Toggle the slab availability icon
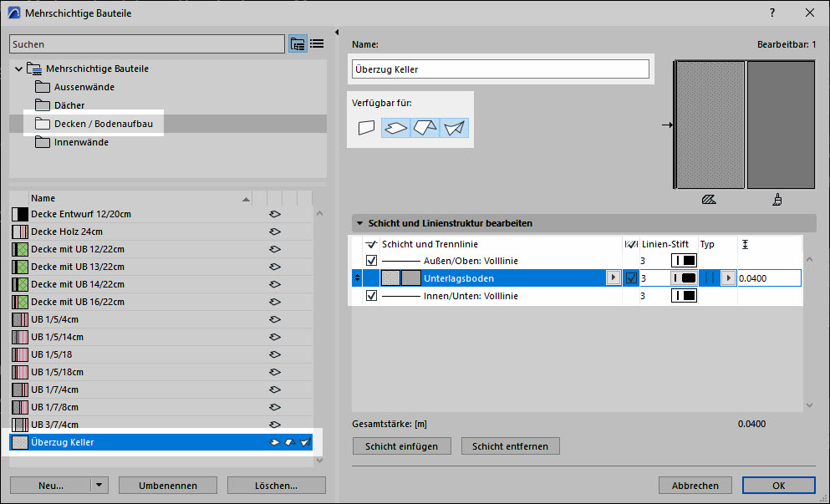The height and width of the screenshot is (504, 830). tap(396, 128)
